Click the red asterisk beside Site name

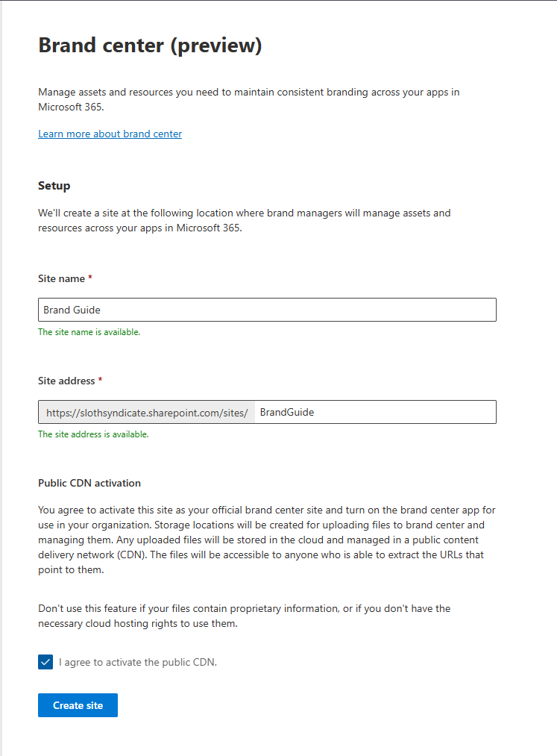point(90,278)
